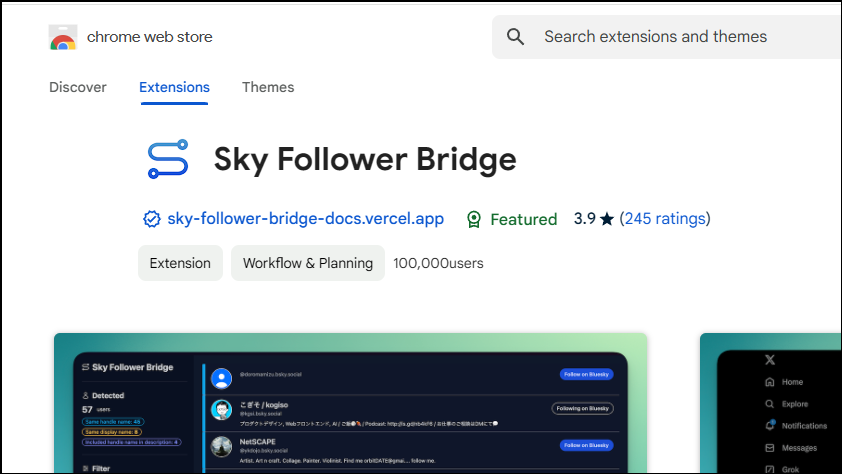The width and height of the screenshot is (842, 474).
Task: Click the verified publisher badge icon
Action: click(151, 219)
